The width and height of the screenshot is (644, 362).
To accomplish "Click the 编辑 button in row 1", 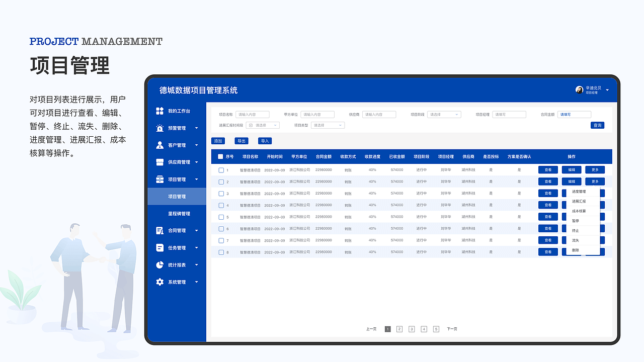I will coord(572,170).
